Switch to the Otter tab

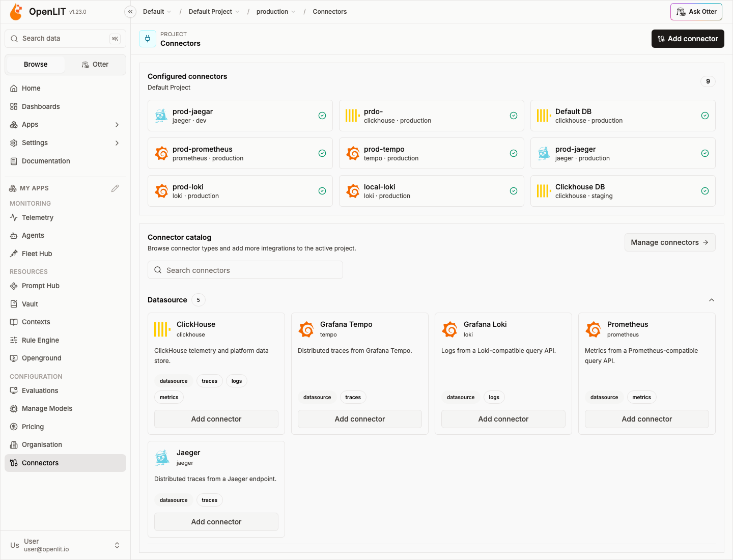coord(95,65)
